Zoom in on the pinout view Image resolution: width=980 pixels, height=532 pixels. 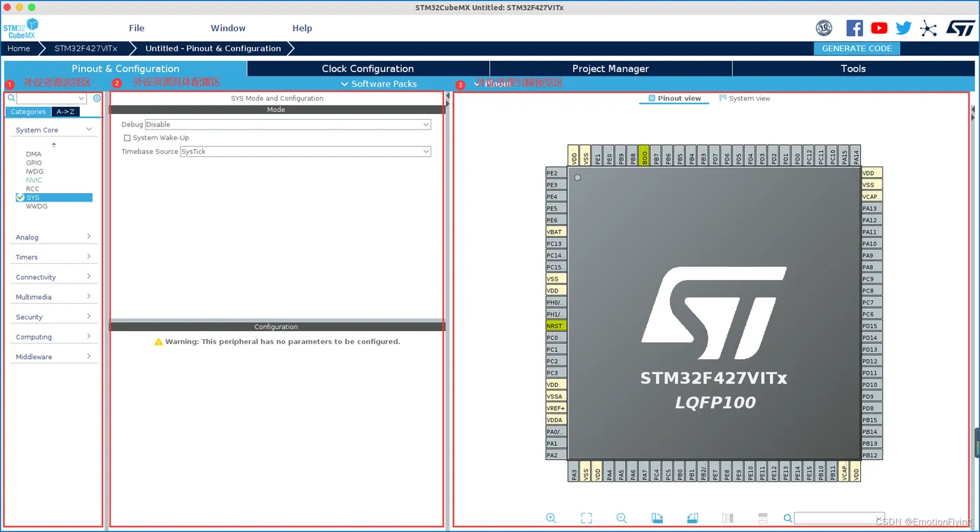point(551,518)
